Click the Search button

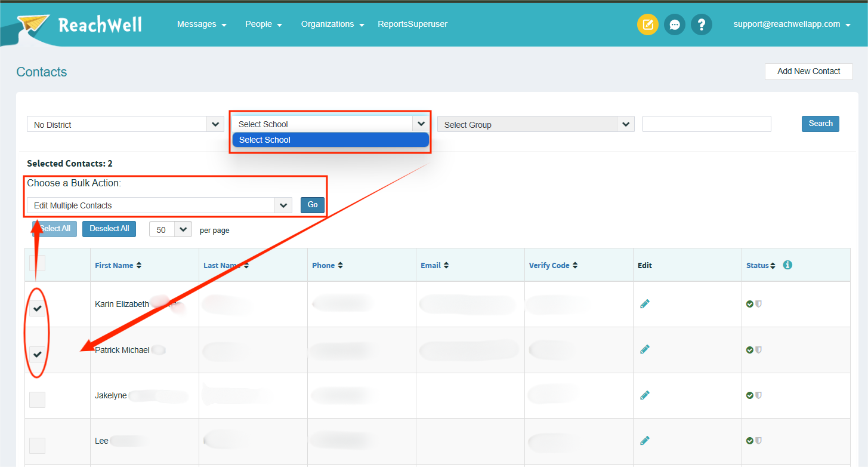pos(820,124)
